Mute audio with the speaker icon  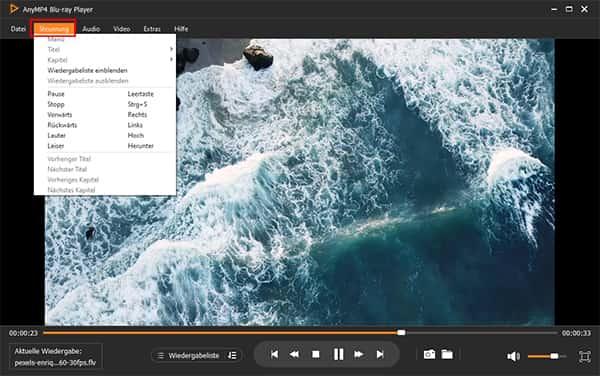coord(513,356)
